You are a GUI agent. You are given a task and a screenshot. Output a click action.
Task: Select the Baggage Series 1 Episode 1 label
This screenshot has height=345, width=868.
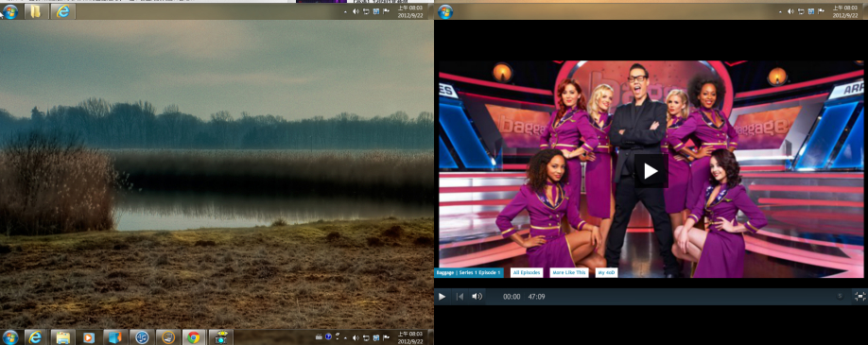point(468,272)
